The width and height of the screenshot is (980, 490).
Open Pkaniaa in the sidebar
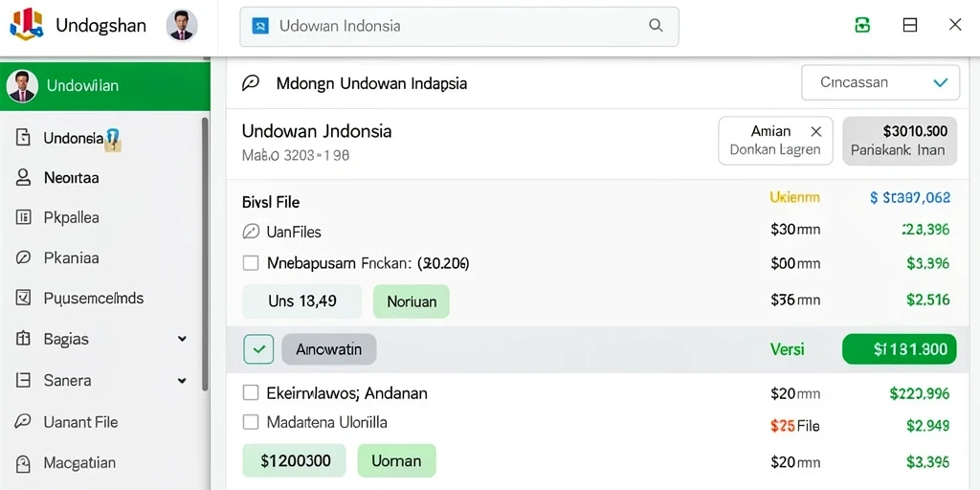(71, 258)
